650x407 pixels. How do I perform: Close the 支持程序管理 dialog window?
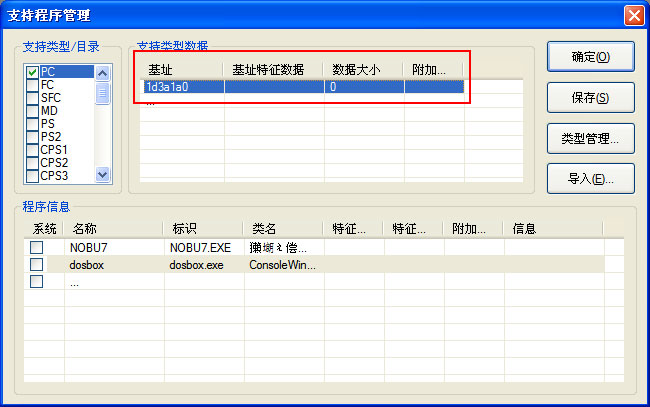pos(633,16)
